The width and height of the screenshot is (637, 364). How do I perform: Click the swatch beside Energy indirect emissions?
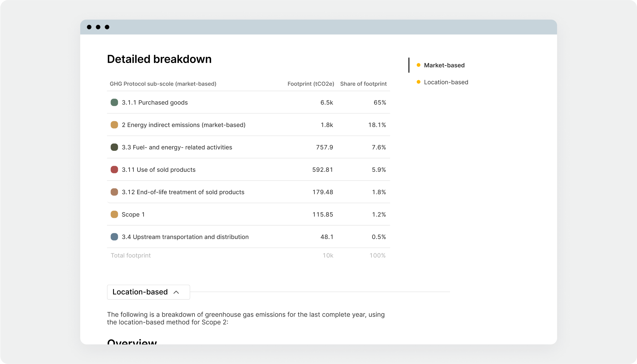point(114,125)
